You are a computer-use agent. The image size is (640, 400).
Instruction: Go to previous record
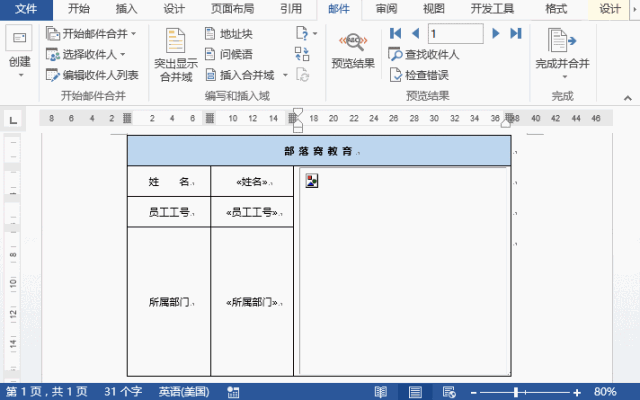[x=416, y=33]
